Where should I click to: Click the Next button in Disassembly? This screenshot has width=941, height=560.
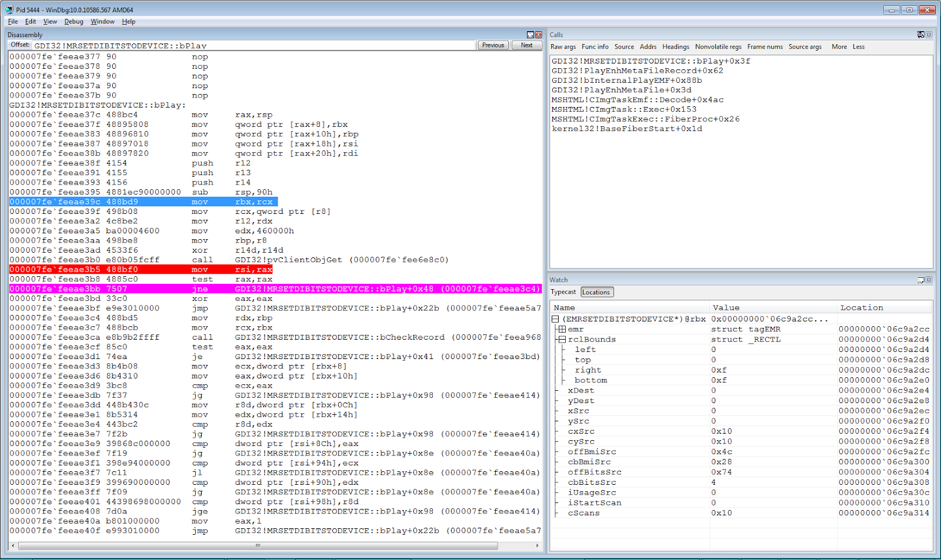[526, 45]
